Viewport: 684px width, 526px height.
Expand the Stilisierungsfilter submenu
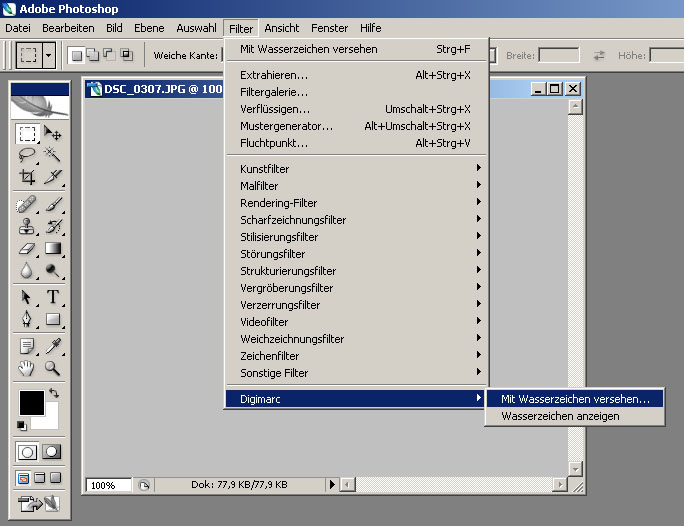pyautogui.click(x=356, y=236)
